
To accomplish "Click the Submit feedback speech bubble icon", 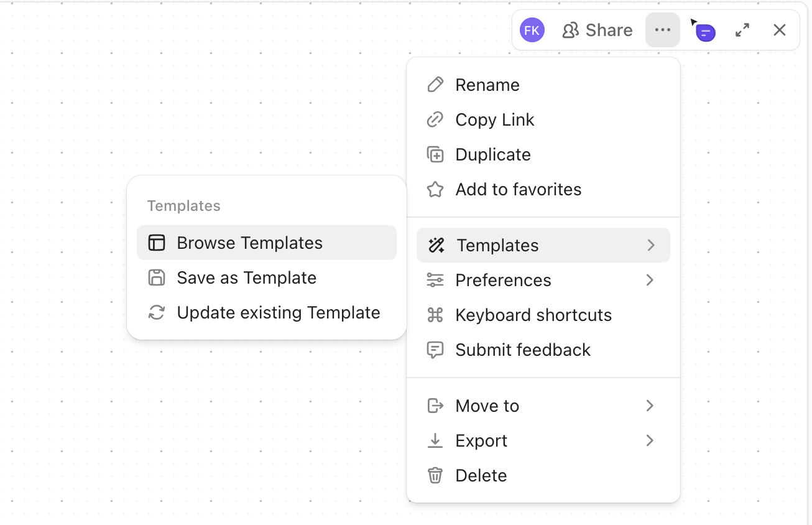I will (435, 350).
